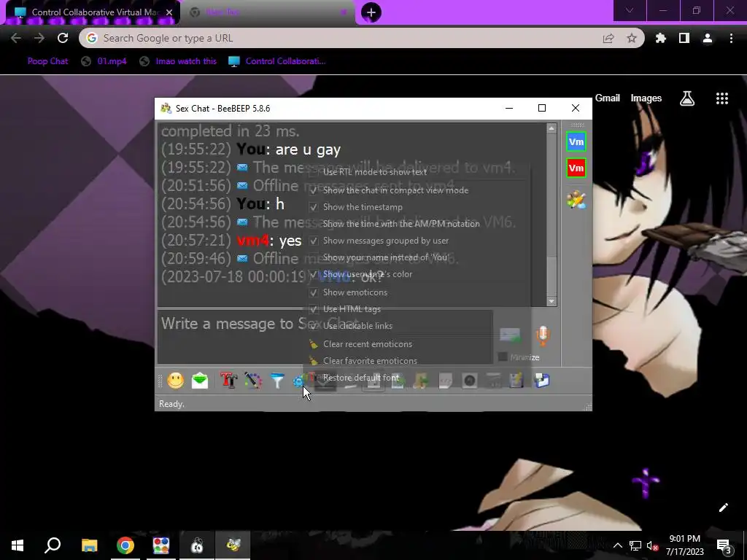Click the customize page pencil icon
747x560 pixels.
[723, 507]
